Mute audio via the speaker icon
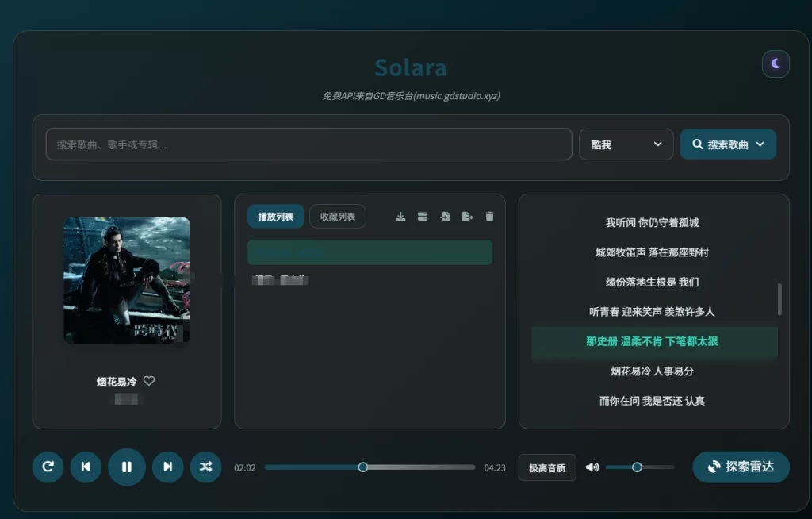The width and height of the screenshot is (812, 519). 592,467
